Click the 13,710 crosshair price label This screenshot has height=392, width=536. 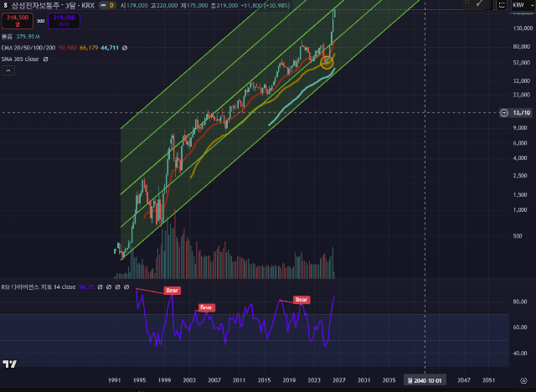click(x=521, y=113)
